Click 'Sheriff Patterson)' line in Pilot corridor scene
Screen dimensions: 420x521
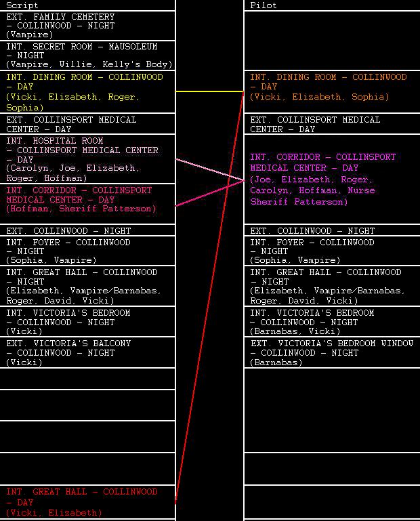point(299,202)
